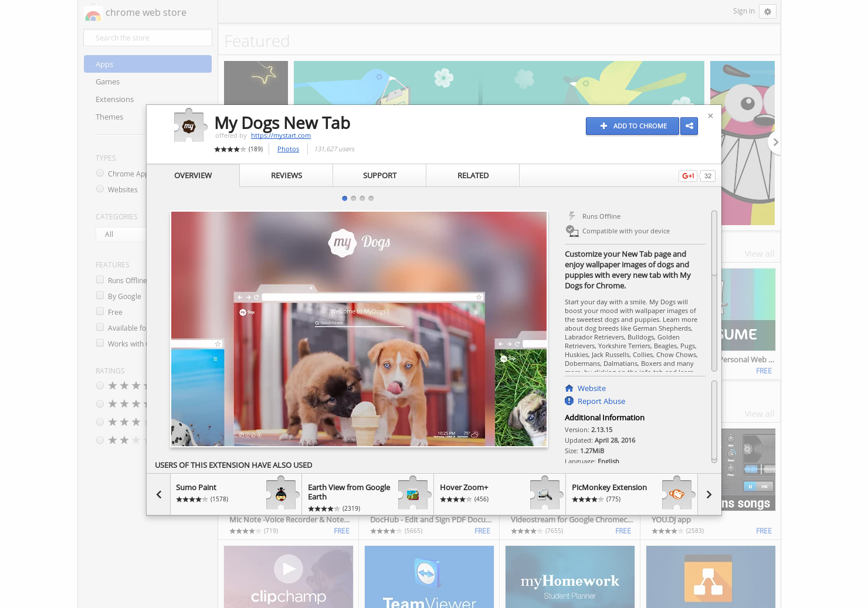
Task: Select the second screenshot dot
Action: [353, 198]
